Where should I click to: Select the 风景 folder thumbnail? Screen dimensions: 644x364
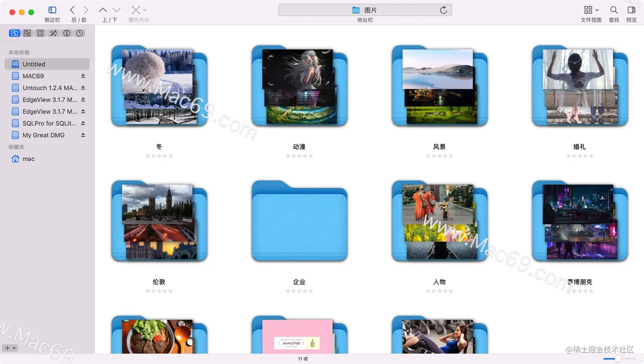click(439, 87)
